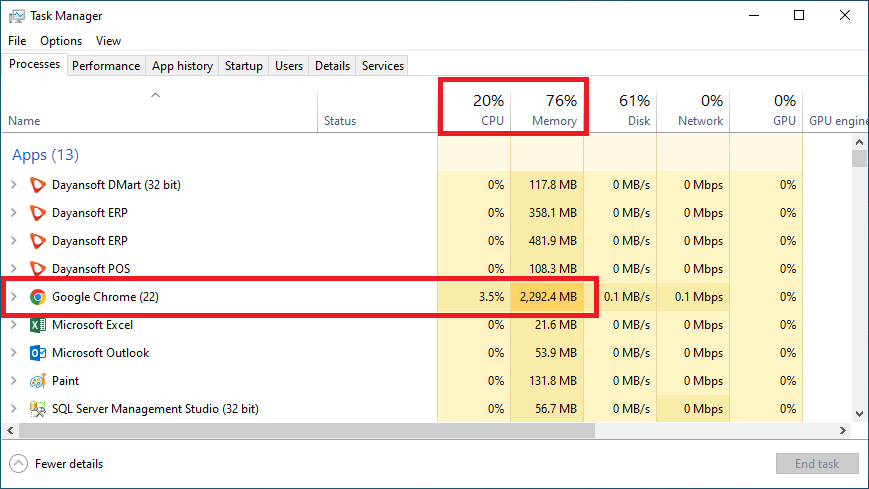Viewport: 869px width, 489px height.
Task: Sort processes by GPU column
Action: 766,110
